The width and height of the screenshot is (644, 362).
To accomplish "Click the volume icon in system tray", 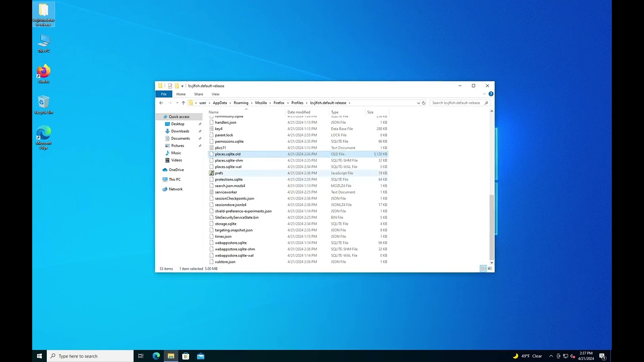I will pyautogui.click(x=573, y=356).
